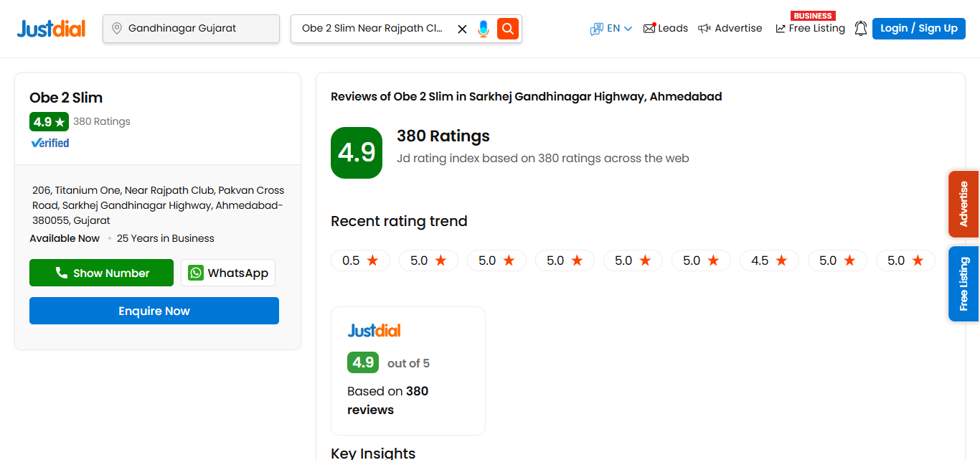
Task: Clear the search field with the X
Action: click(462, 29)
